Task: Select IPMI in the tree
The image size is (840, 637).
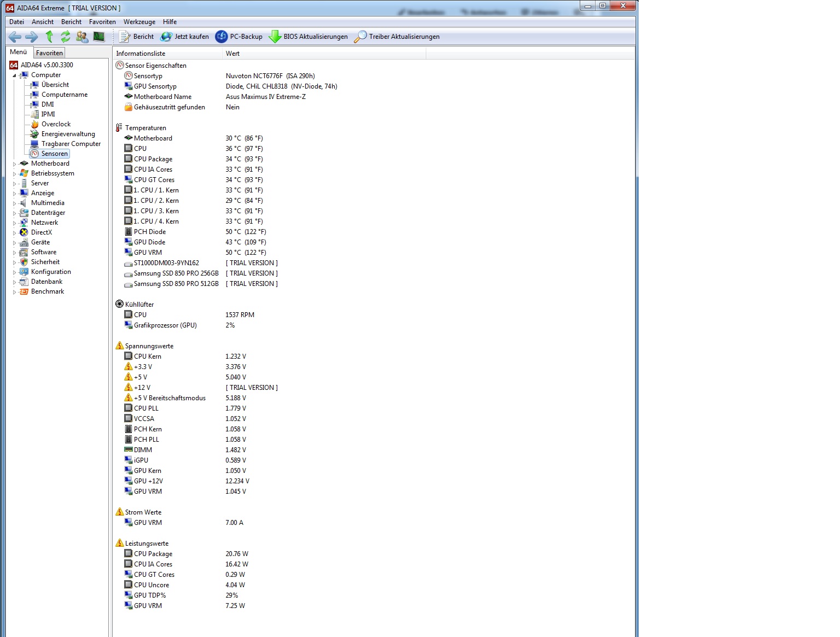Action: point(48,114)
